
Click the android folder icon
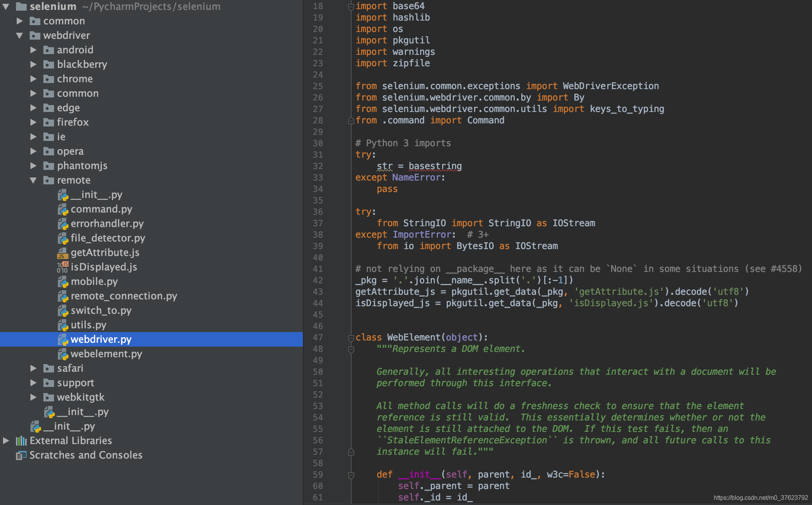coord(49,50)
